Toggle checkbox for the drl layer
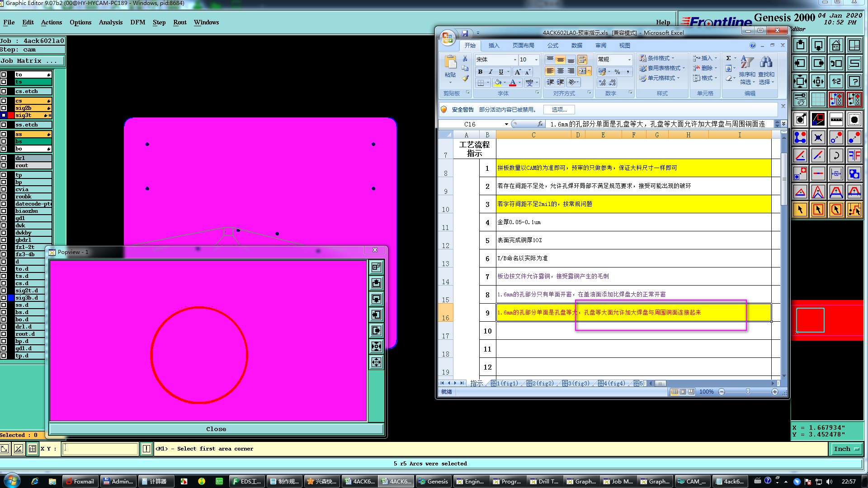Image resolution: width=868 pixels, height=488 pixels. [x=4, y=158]
